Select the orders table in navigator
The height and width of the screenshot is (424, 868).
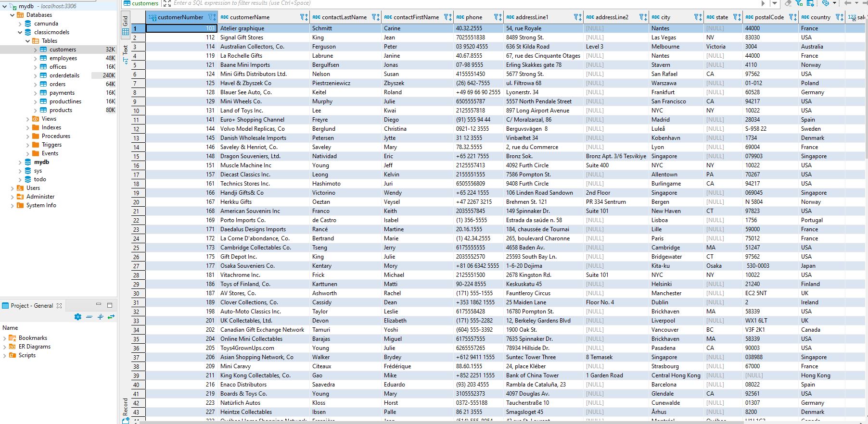point(57,84)
